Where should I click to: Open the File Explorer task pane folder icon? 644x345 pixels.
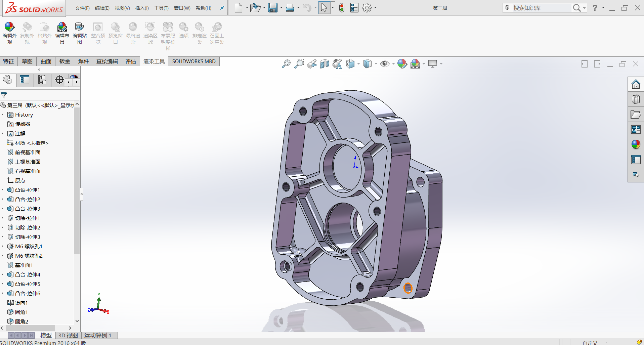click(636, 115)
